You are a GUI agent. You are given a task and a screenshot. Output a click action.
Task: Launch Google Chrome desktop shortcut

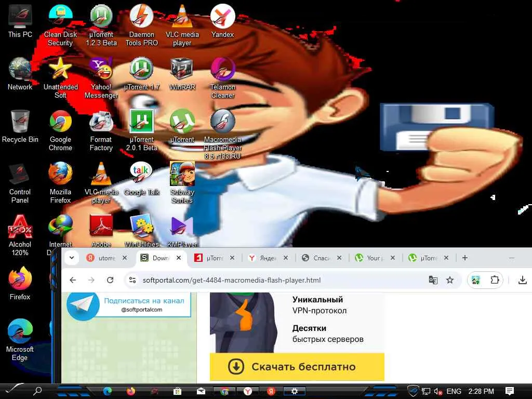pos(60,130)
